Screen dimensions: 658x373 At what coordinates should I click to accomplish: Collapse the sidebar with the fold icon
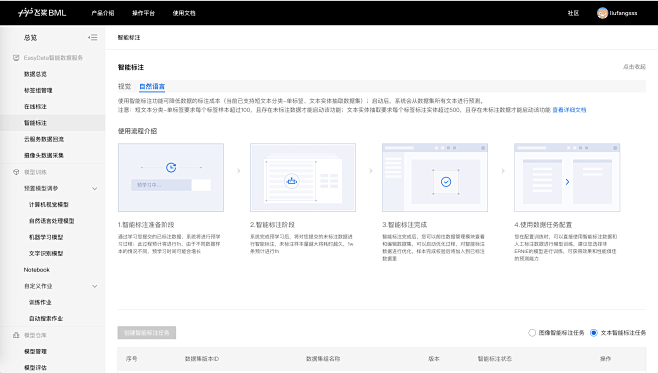click(x=93, y=37)
